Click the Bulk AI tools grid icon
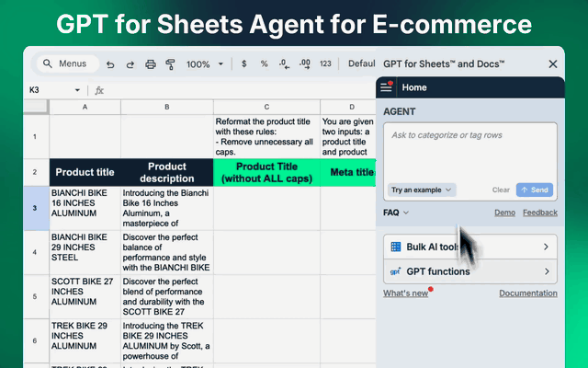This screenshot has width=588, height=368. [x=396, y=247]
